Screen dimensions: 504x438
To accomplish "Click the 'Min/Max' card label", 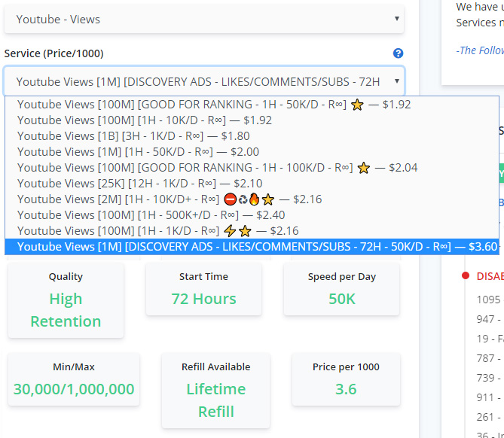I will (x=74, y=367).
